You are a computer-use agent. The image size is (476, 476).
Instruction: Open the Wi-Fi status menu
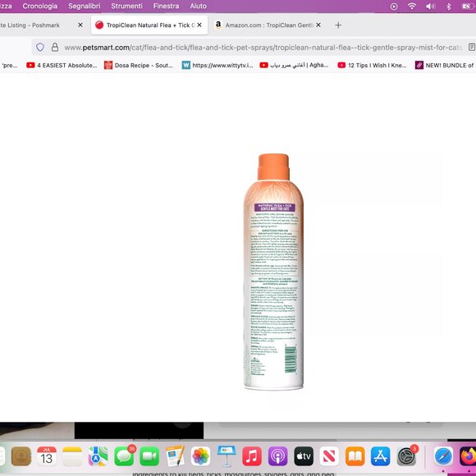[412, 6]
